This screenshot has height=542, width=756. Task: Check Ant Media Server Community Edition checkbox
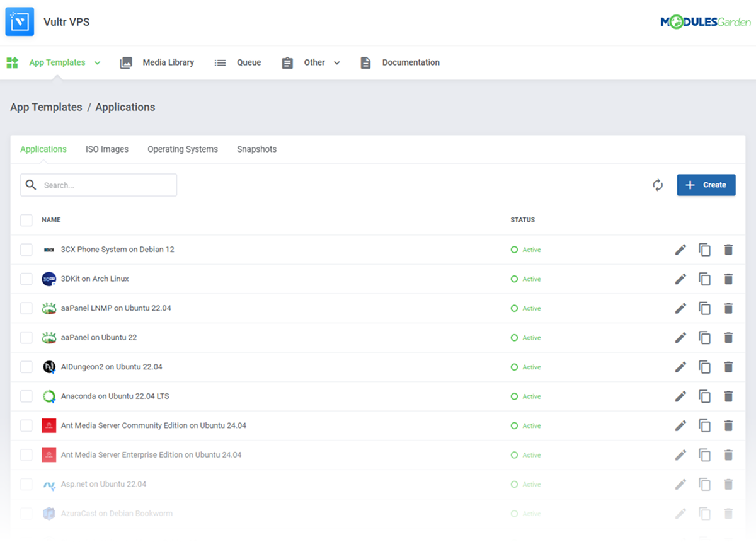[x=26, y=425]
